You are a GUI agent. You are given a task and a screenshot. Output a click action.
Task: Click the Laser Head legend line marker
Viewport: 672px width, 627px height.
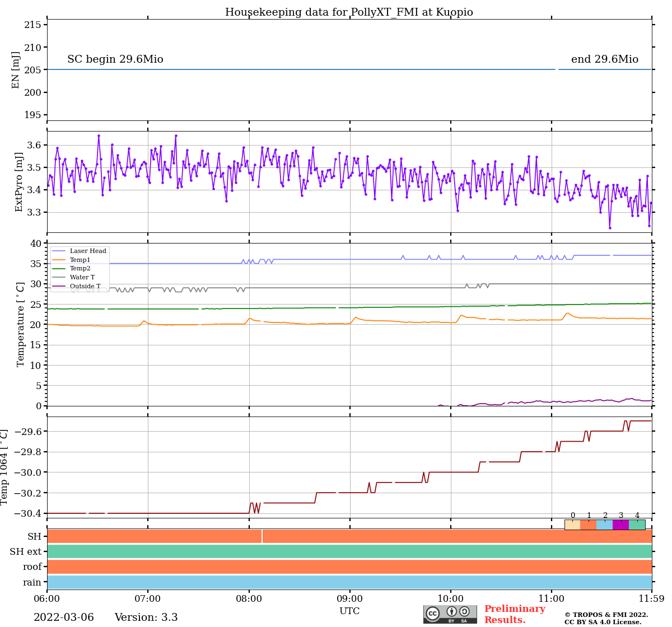[x=59, y=251]
